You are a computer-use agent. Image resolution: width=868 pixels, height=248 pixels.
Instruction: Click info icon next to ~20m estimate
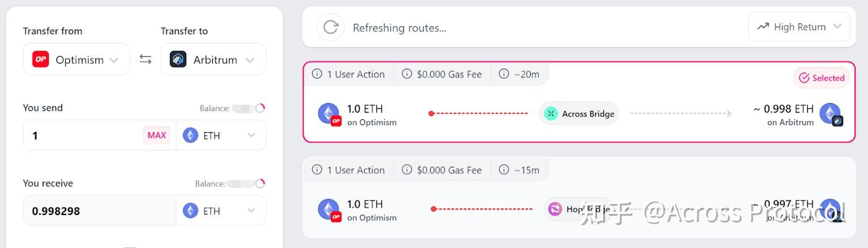pos(504,74)
